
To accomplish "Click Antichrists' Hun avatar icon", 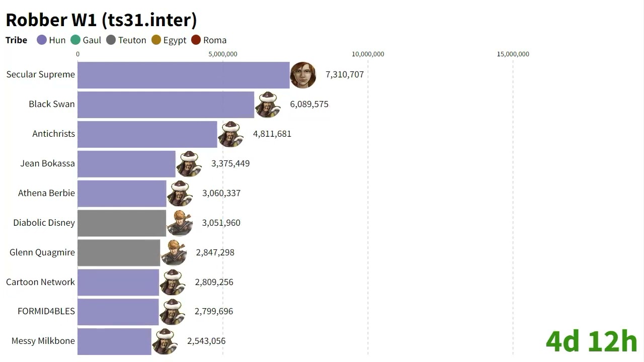I will tap(230, 134).
